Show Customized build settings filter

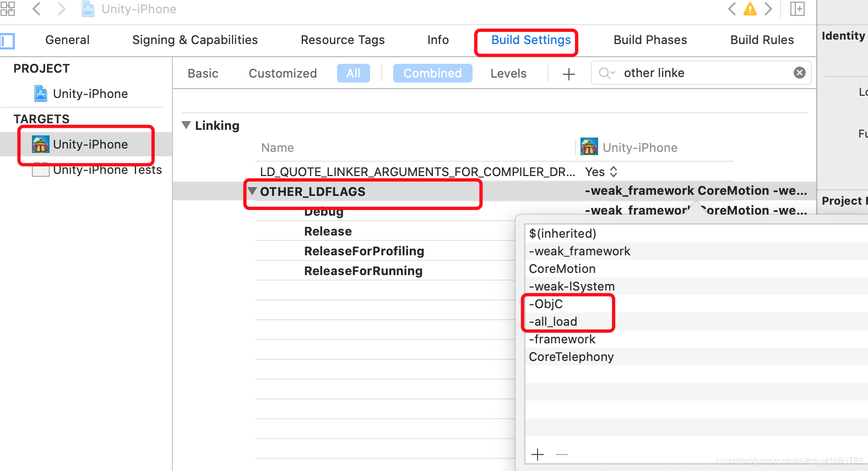click(283, 74)
